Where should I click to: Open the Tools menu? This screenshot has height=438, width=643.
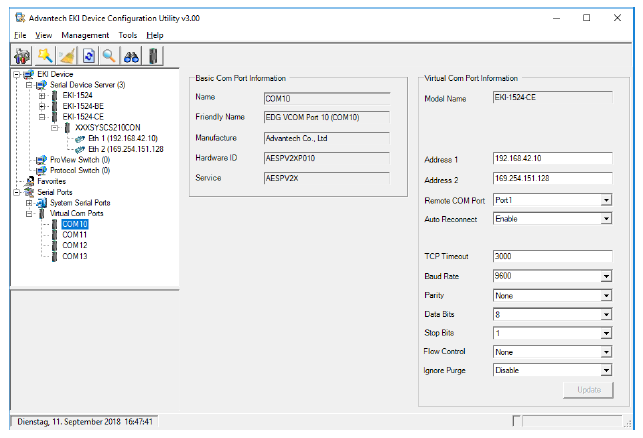(x=128, y=35)
